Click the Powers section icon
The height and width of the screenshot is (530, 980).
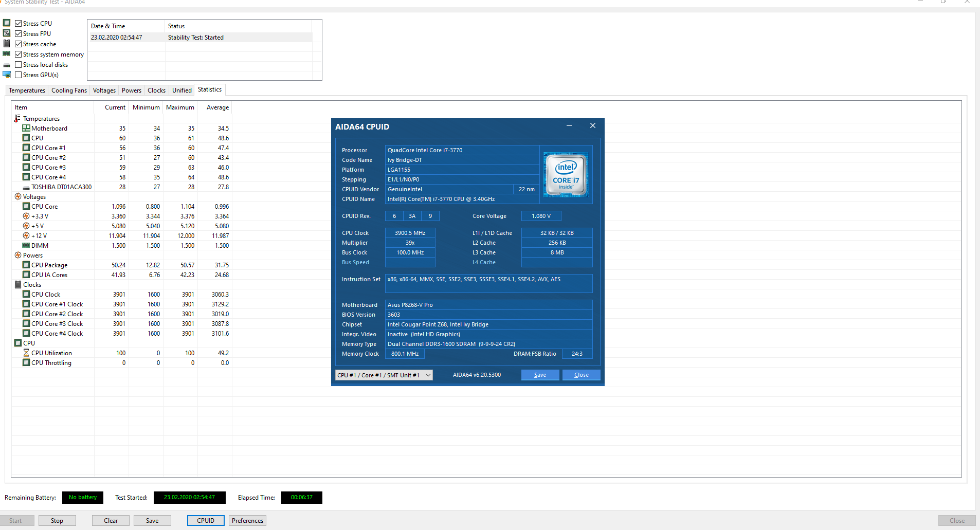pyautogui.click(x=18, y=255)
